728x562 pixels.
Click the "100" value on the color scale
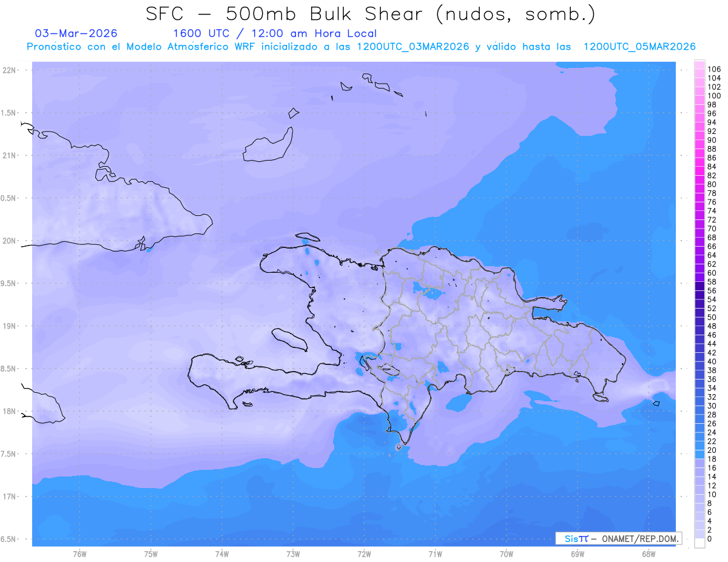pyautogui.click(x=714, y=96)
